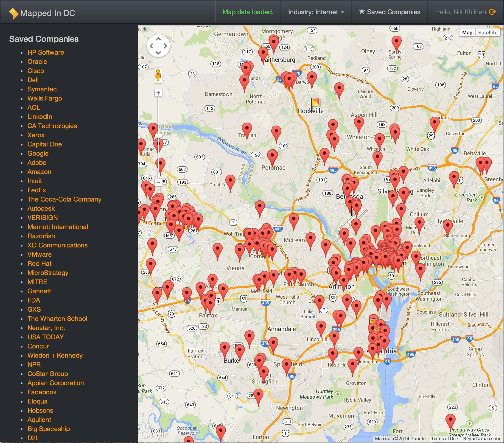Click the Marriott International company link
Viewport: 504px width, 443px height.
[x=58, y=227]
